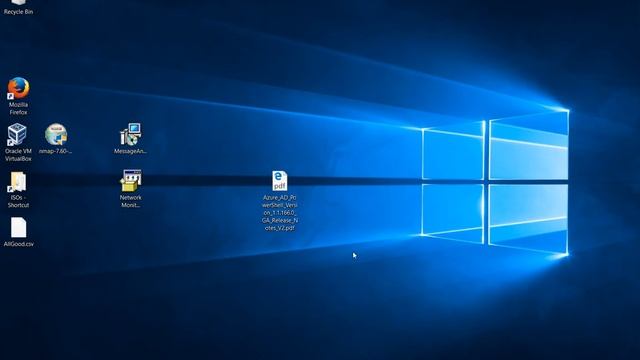
Task: Select the Oracle VM VirtualBox shortcut icon
Action: (x=17, y=134)
